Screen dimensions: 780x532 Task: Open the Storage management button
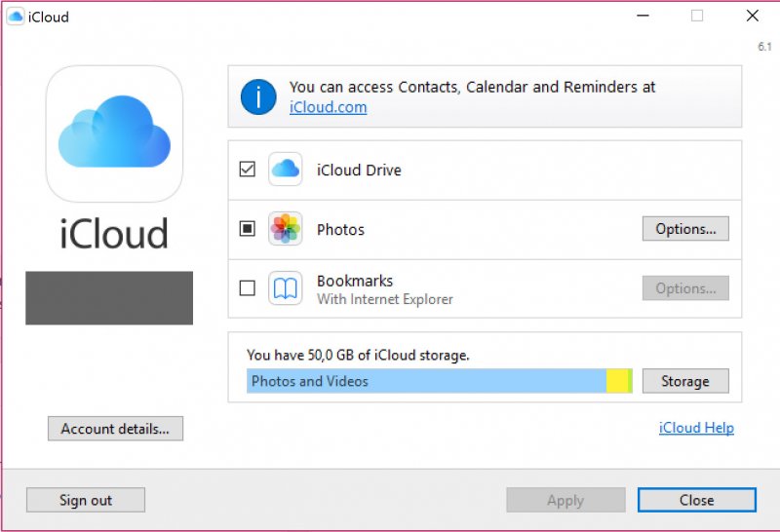click(685, 381)
